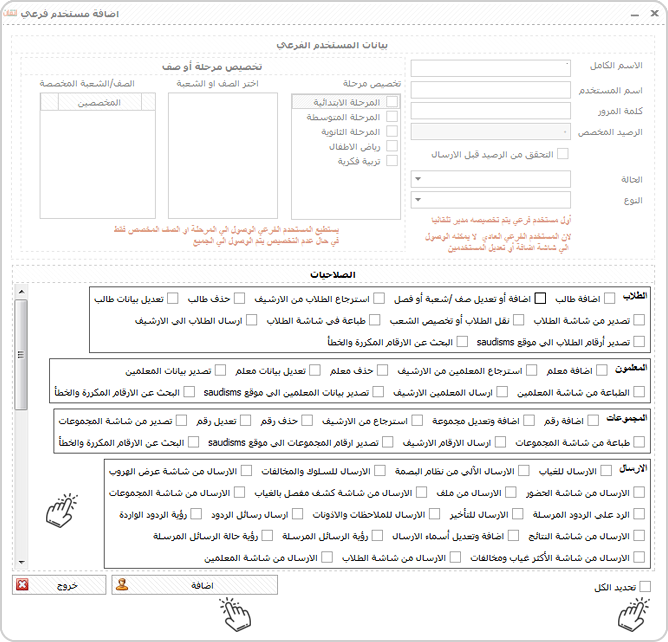
Task: Click the pointing hand icon near تحديد الكل
Action: click(x=633, y=614)
